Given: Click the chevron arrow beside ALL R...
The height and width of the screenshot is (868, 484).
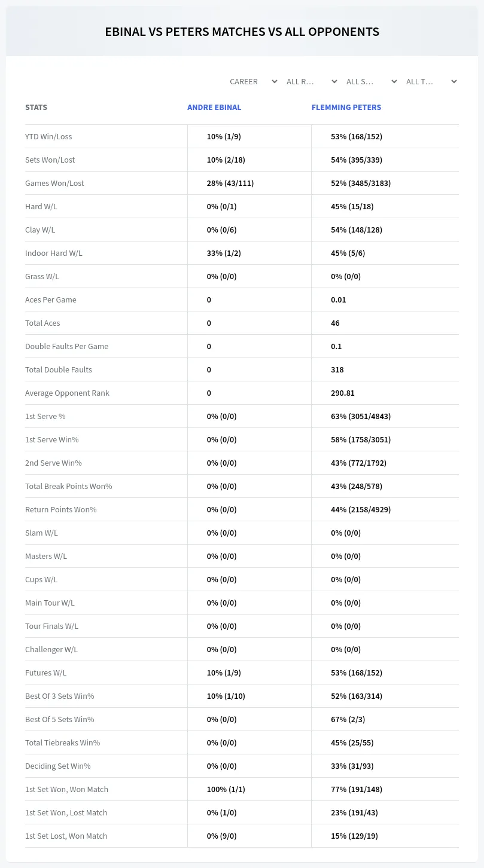Looking at the screenshot, I should 334,81.
